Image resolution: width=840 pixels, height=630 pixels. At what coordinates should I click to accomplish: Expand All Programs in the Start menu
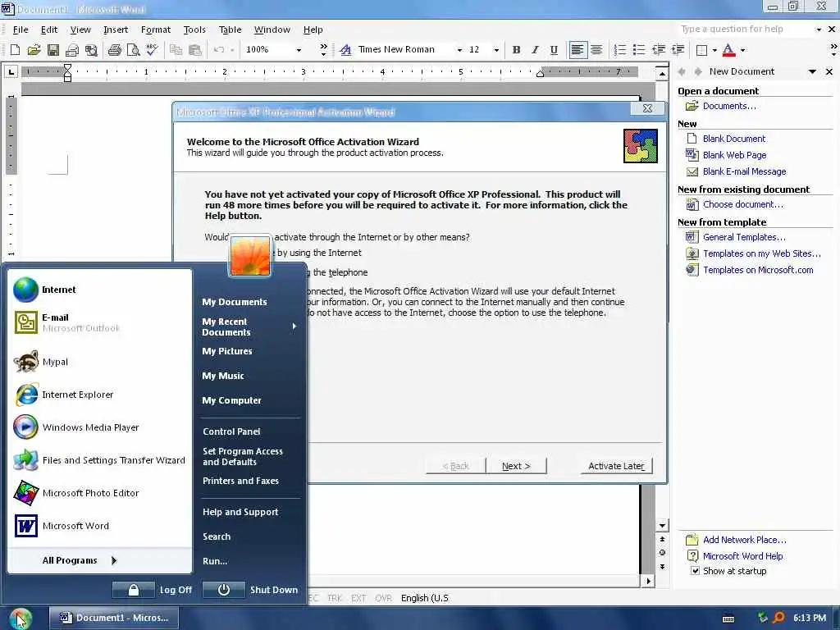coord(80,560)
